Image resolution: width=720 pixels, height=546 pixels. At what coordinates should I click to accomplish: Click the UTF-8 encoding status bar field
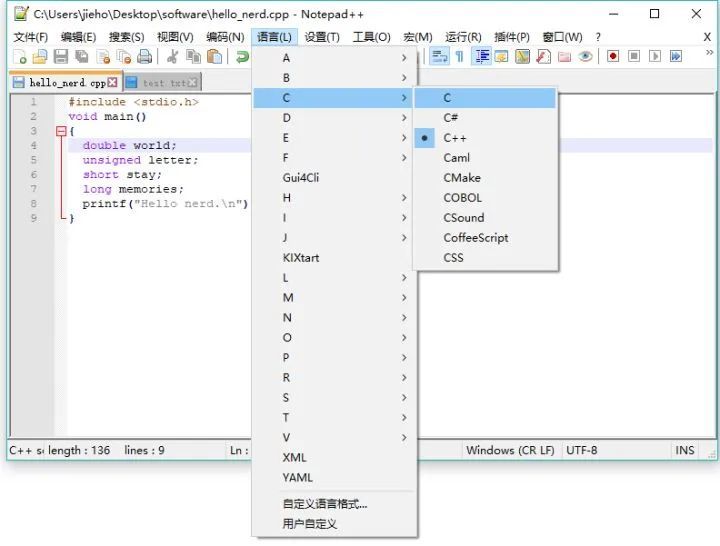coord(615,450)
